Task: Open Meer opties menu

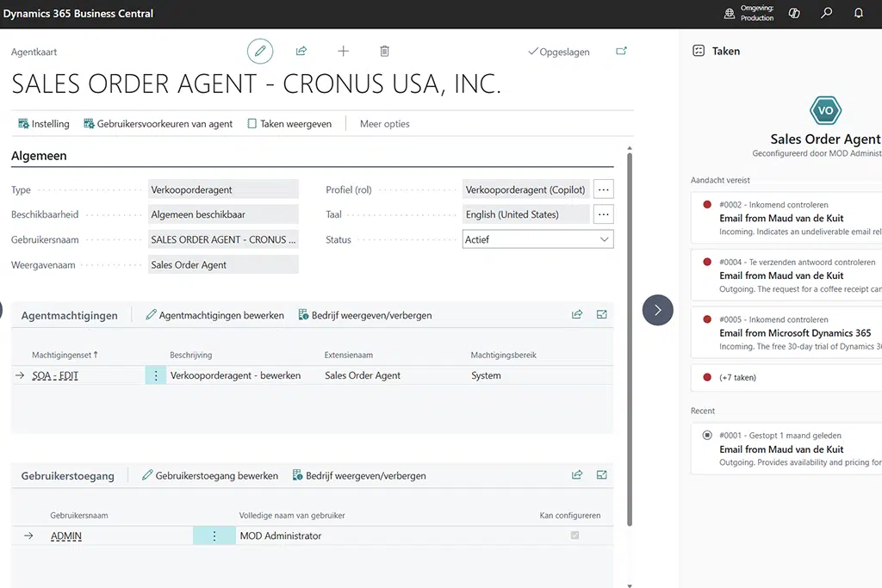Action: tap(385, 124)
